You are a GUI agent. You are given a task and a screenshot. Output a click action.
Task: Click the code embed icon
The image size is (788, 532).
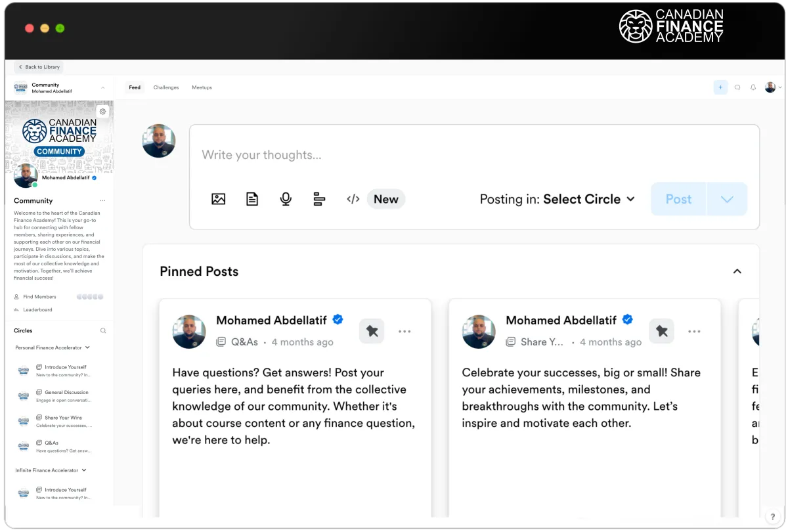(353, 199)
